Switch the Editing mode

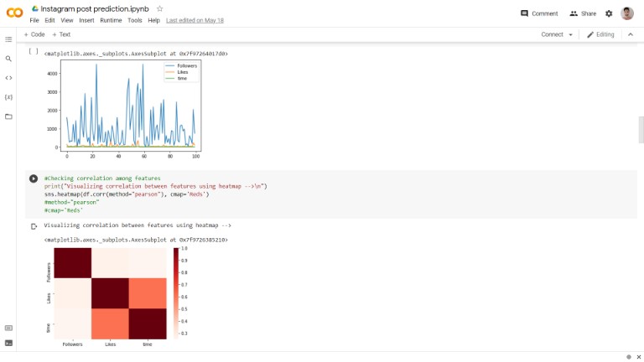[x=600, y=34]
